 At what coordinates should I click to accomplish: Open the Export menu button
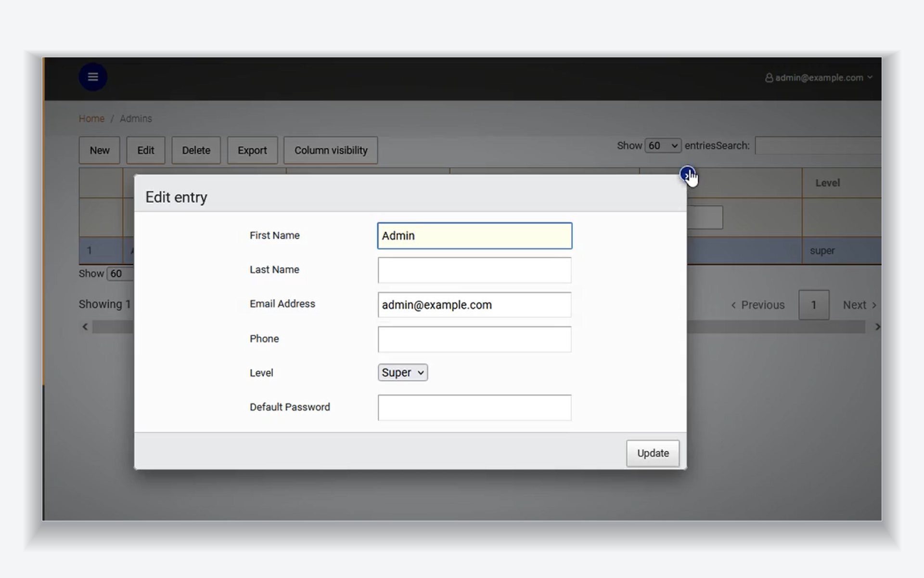pos(252,150)
